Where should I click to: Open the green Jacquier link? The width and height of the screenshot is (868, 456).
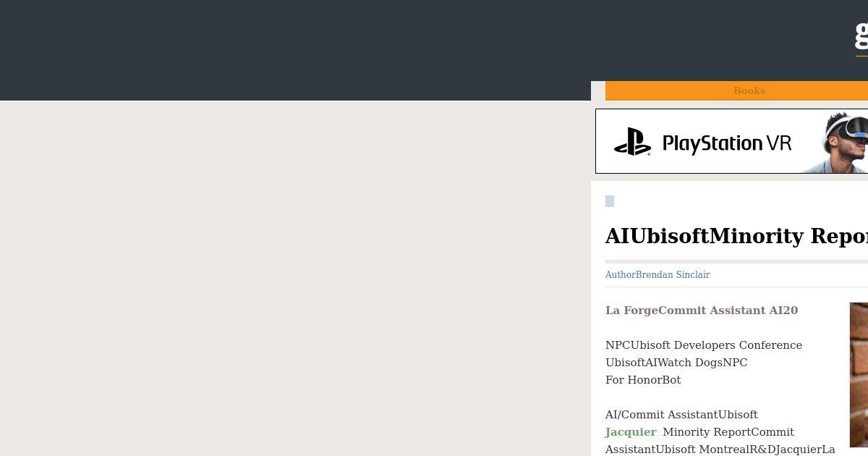coord(631,432)
